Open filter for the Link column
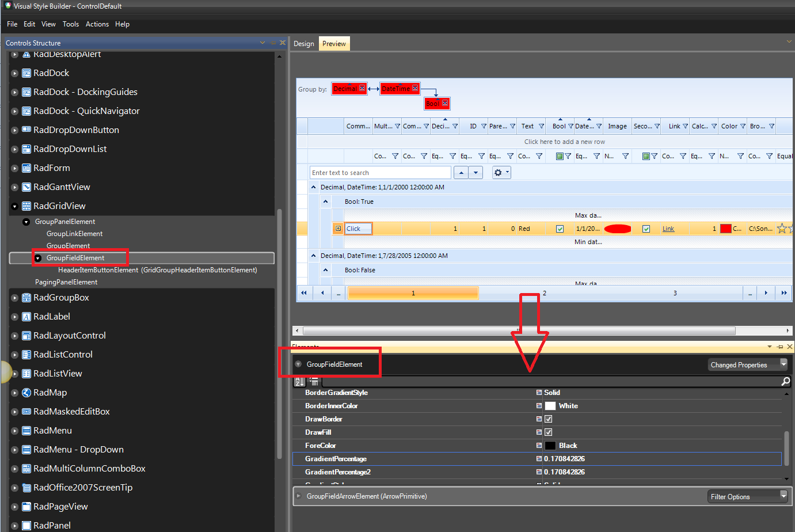 tap(685, 126)
